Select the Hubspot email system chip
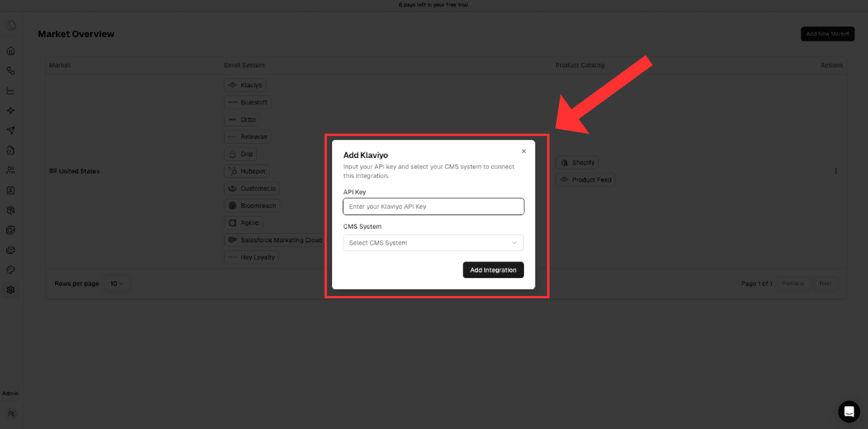Viewport: 868px width, 429px height. pyautogui.click(x=246, y=171)
